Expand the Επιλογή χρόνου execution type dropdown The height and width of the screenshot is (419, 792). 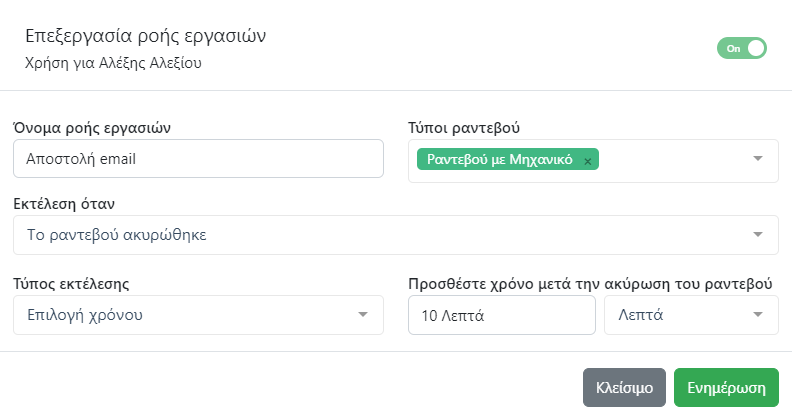click(190, 315)
